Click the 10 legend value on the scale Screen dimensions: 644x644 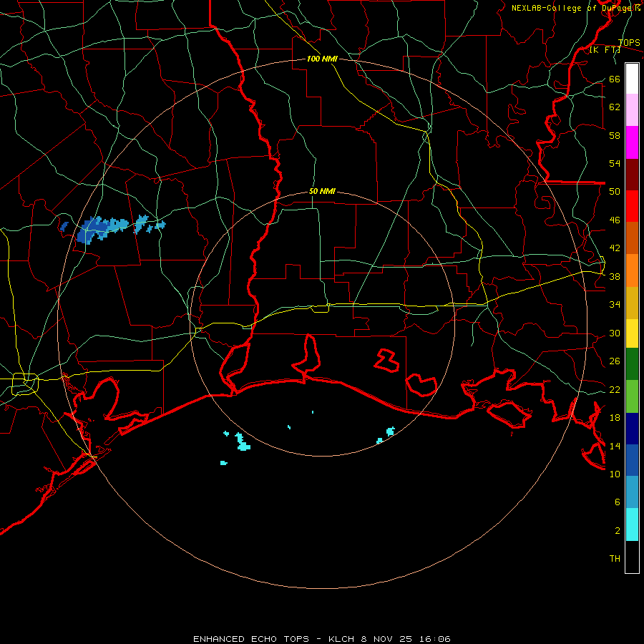[x=615, y=474]
